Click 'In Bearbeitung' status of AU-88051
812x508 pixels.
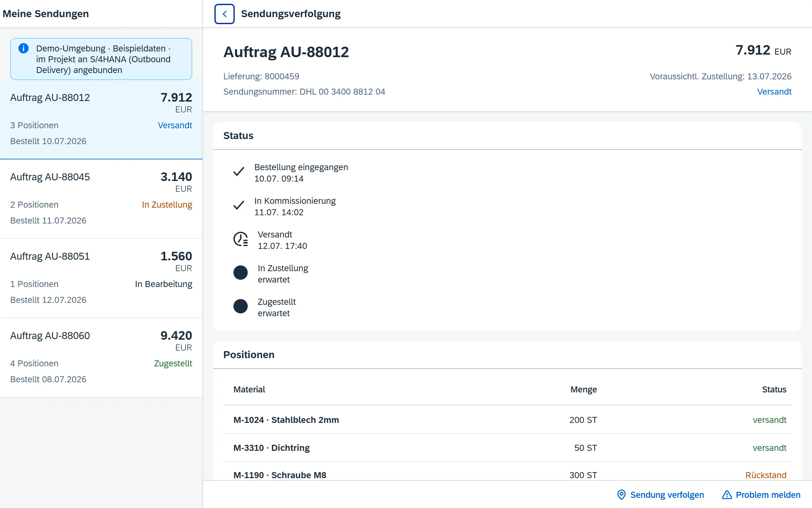[x=163, y=284]
